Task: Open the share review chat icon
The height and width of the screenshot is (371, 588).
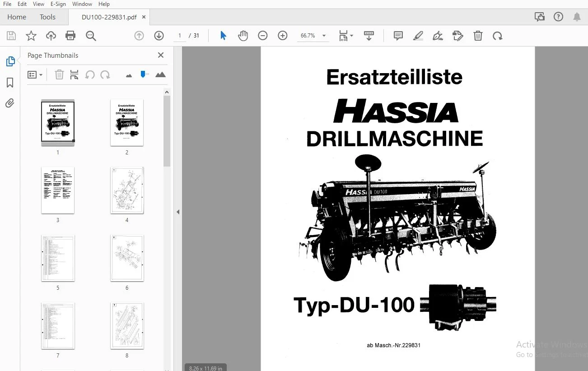Action: [x=539, y=17]
